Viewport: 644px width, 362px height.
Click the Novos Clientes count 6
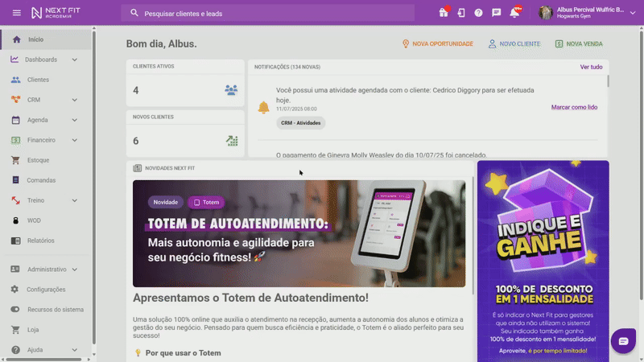point(136,141)
